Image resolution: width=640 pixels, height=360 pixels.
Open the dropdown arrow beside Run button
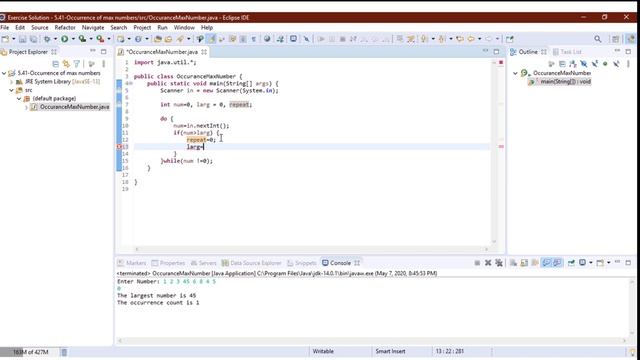[73, 39]
